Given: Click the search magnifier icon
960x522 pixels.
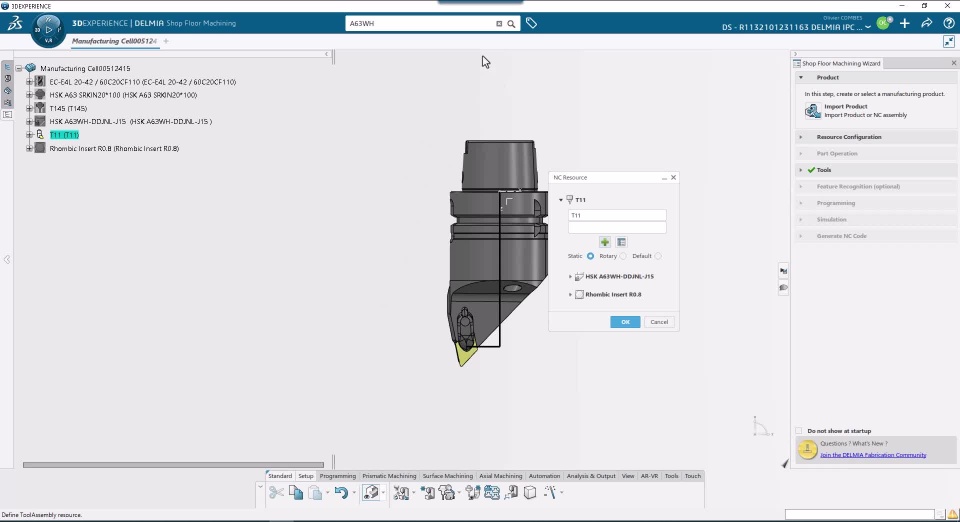Looking at the screenshot, I should pos(511,24).
